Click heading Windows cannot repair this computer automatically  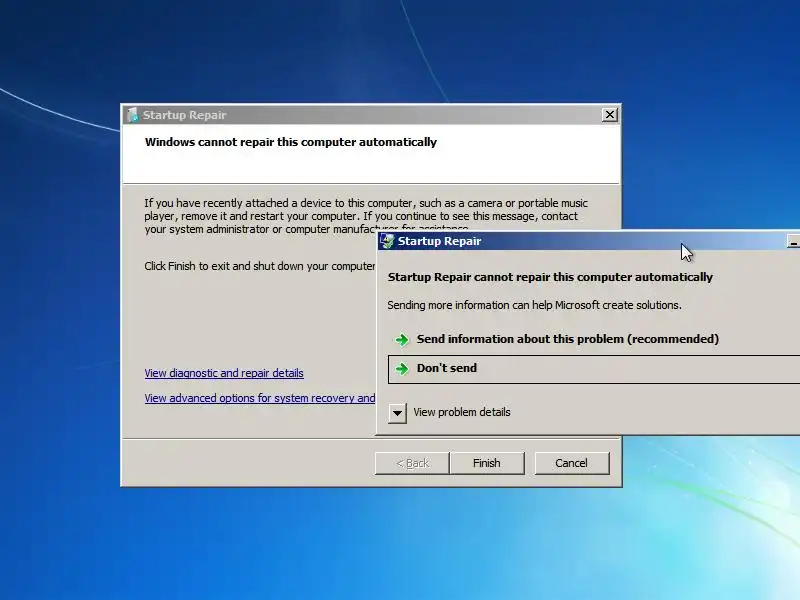(x=291, y=142)
